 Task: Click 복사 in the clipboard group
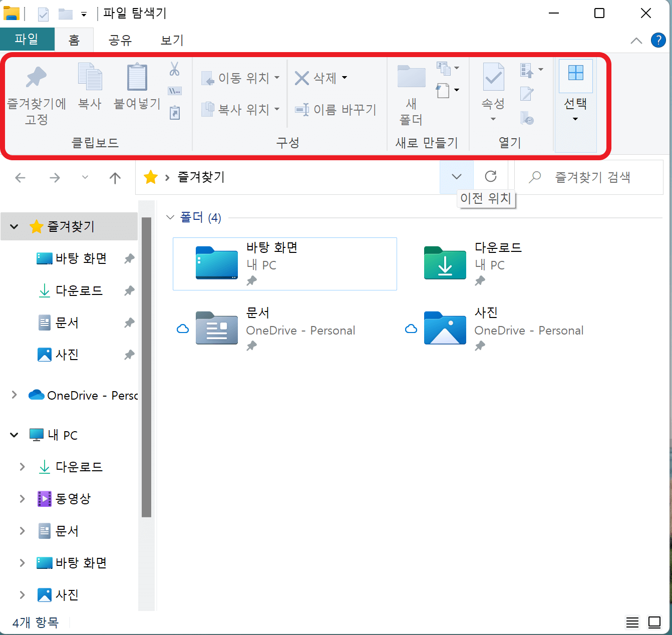tap(90, 88)
